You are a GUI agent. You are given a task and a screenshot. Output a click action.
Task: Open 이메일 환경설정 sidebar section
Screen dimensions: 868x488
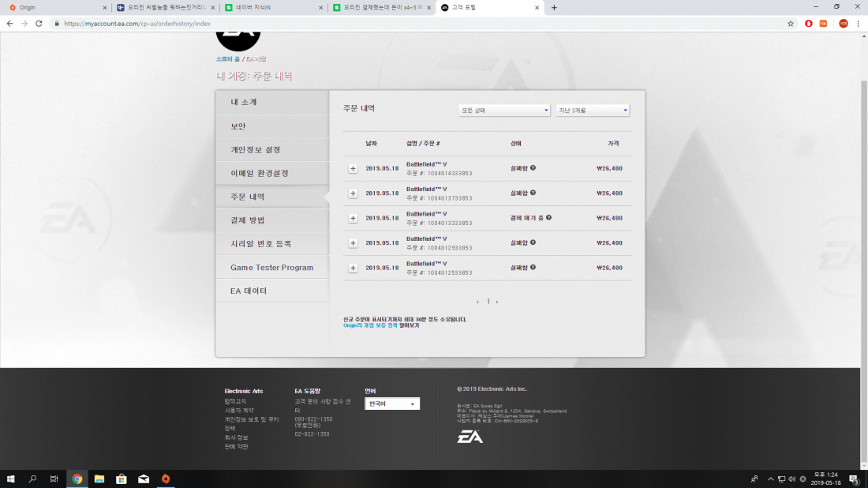point(272,174)
